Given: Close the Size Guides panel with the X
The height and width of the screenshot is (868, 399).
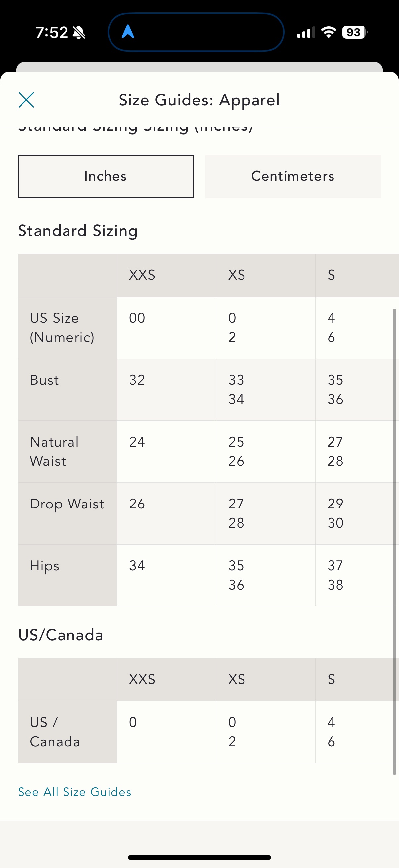Looking at the screenshot, I should (26, 100).
